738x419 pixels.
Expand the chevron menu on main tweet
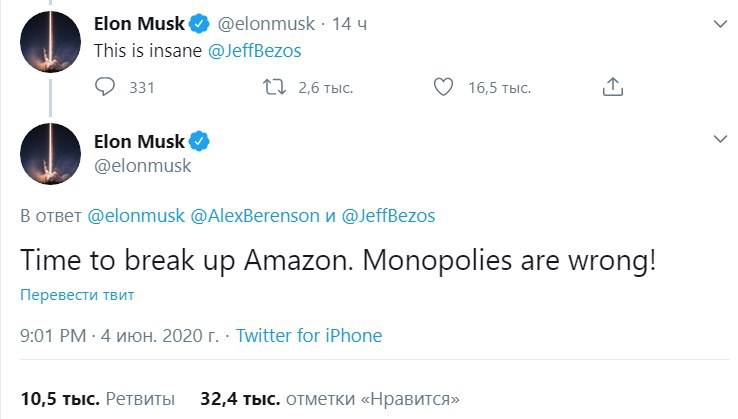[720, 139]
